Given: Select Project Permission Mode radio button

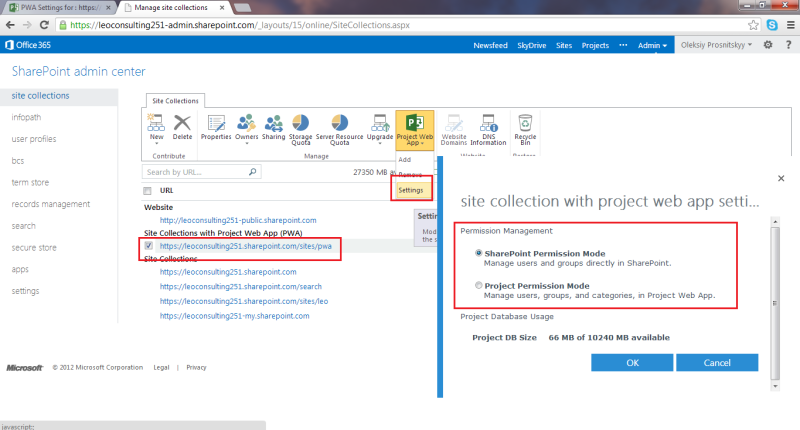Looking at the screenshot, I should tap(479, 286).
